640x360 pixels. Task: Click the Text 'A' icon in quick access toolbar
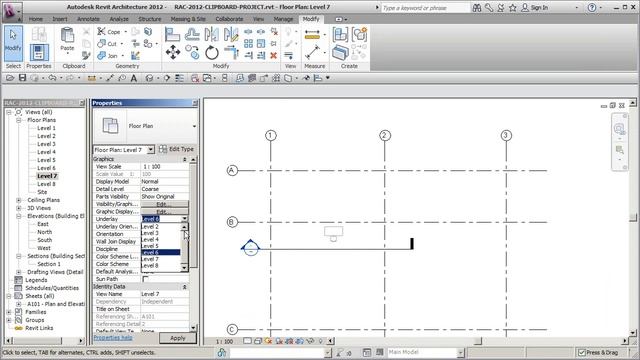[133, 78]
